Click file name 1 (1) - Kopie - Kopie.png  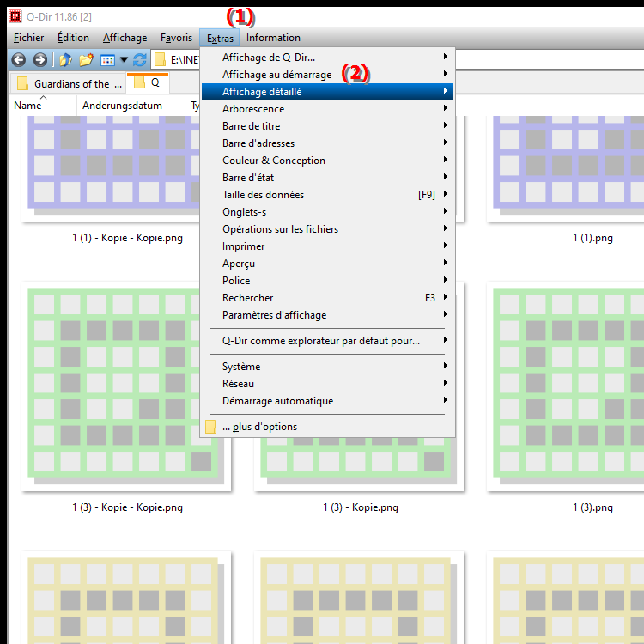pyautogui.click(x=127, y=238)
